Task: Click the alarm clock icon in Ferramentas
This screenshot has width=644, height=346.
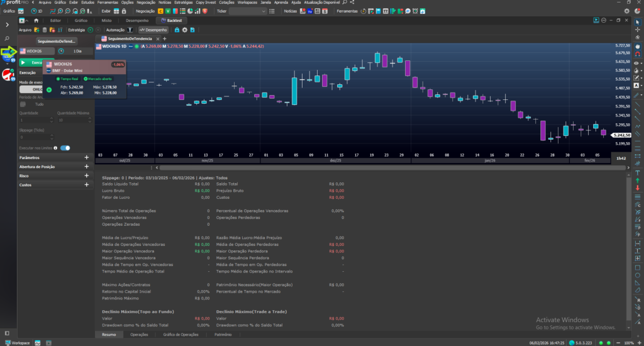Action: pos(416,11)
